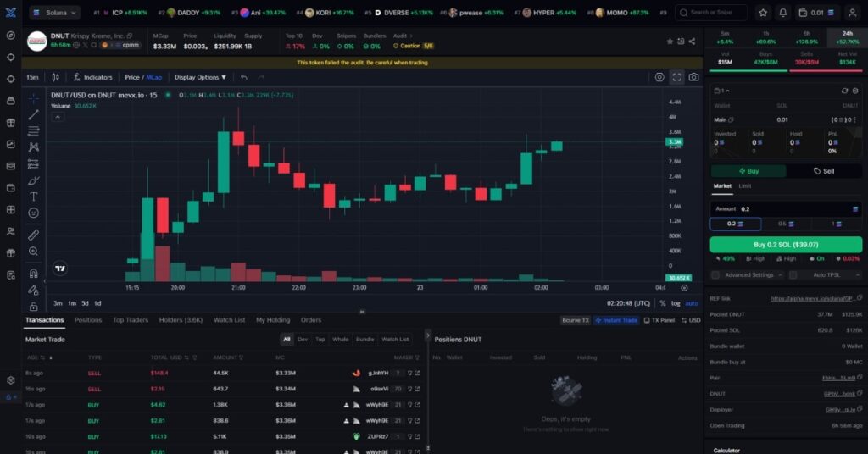The height and width of the screenshot is (454, 868).
Task: Select the 24h stats period
Action: coord(848,37)
